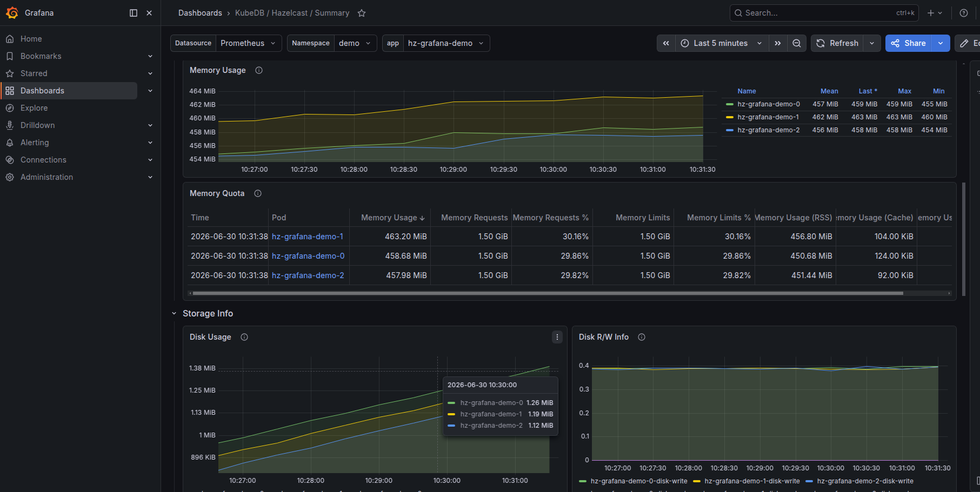This screenshot has height=492, width=980.
Task: Open the app hz-grafana-demo dropdown
Action: coord(446,43)
